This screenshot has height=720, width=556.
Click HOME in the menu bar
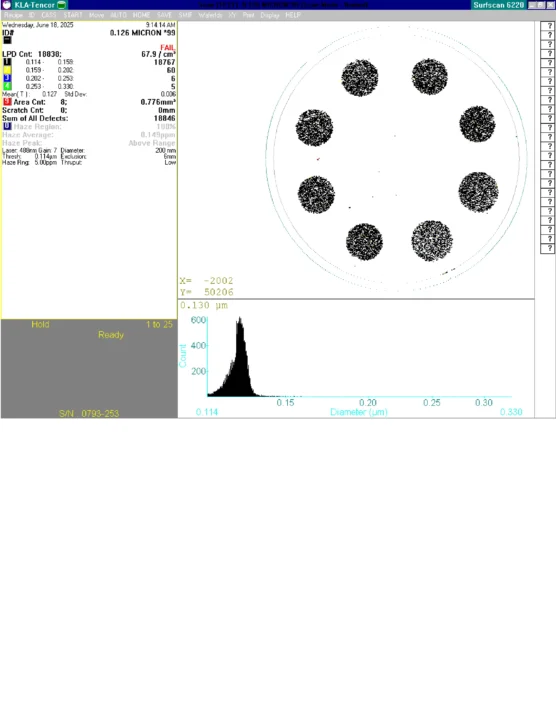[x=141, y=15]
